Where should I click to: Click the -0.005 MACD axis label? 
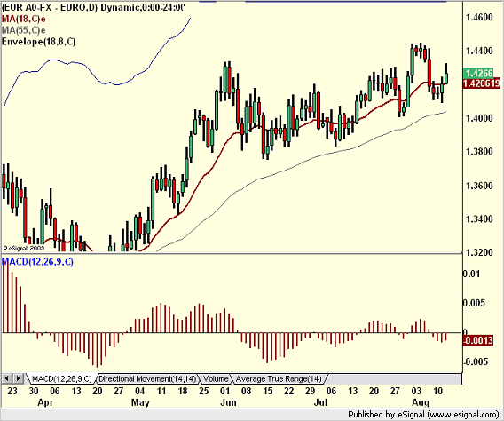pyautogui.click(x=475, y=361)
